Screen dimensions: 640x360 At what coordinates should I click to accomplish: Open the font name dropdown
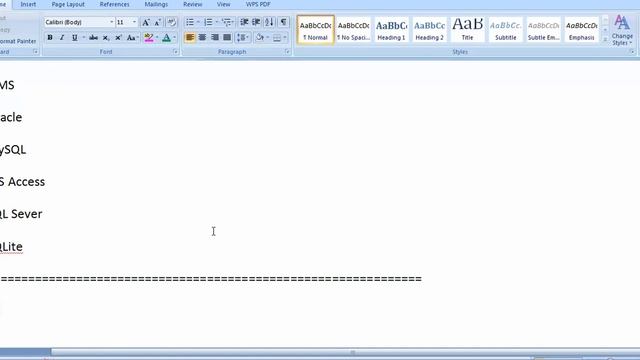111,22
